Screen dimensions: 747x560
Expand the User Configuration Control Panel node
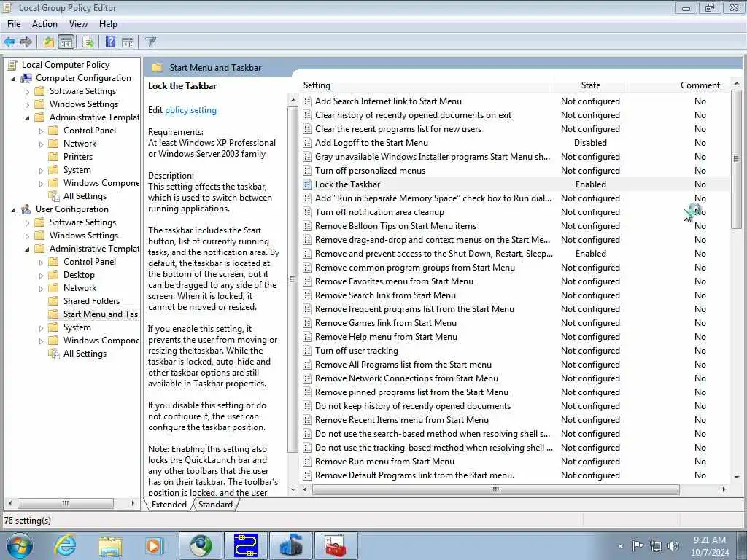41,262
